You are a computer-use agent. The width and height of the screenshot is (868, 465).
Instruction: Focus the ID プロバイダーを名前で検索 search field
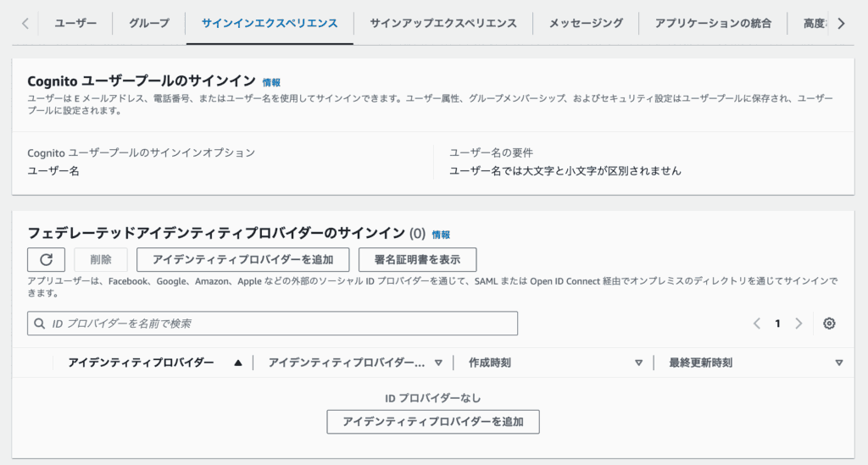280,324
